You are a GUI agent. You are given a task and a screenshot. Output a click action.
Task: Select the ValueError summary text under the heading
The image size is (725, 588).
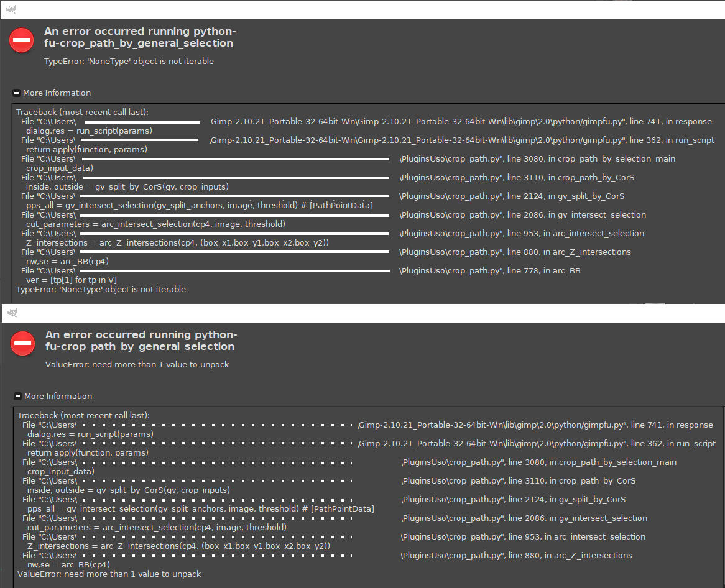click(137, 365)
